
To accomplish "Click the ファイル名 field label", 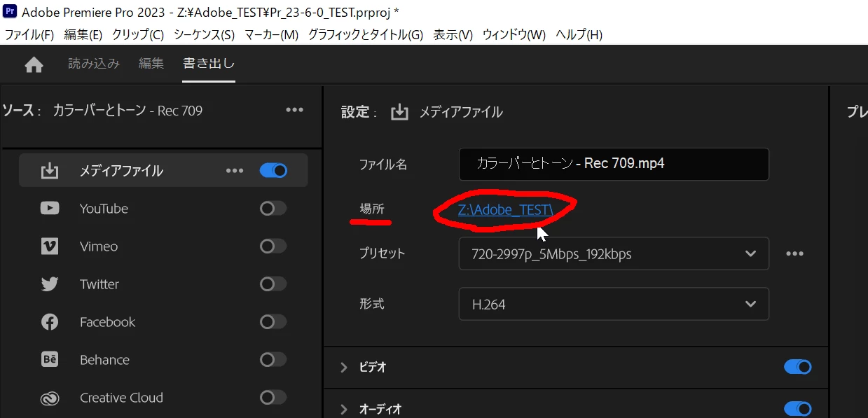I will coord(383,165).
